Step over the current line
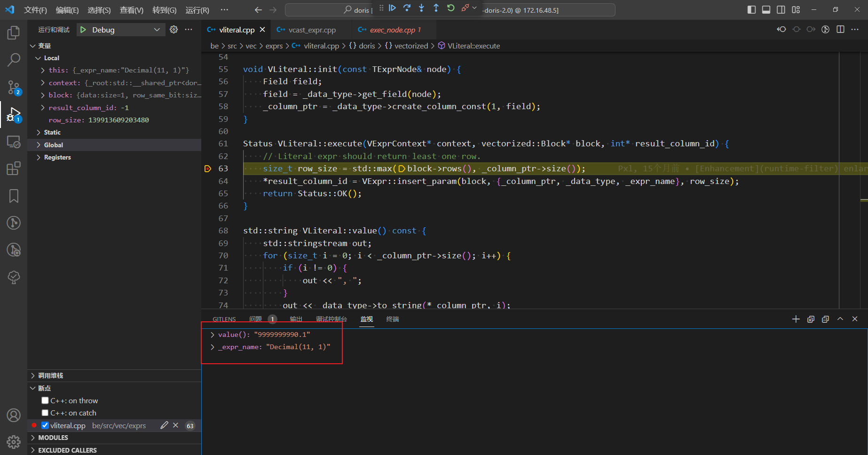Viewport: 868px width, 455px height. (407, 8)
